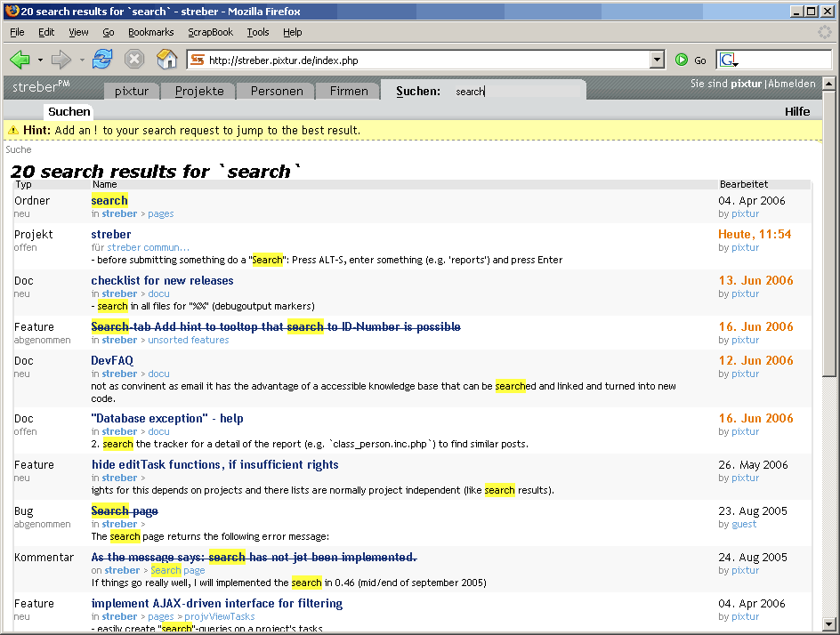Open '"Database exception" - help' result

point(167,418)
